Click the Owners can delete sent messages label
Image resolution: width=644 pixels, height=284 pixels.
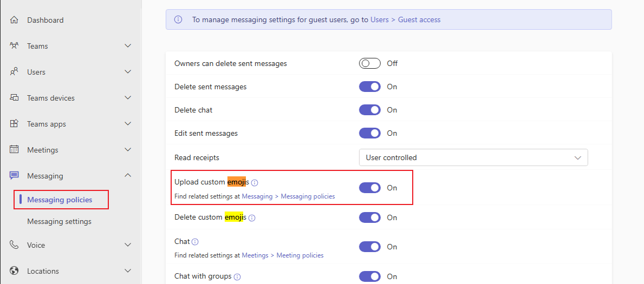(230, 64)
